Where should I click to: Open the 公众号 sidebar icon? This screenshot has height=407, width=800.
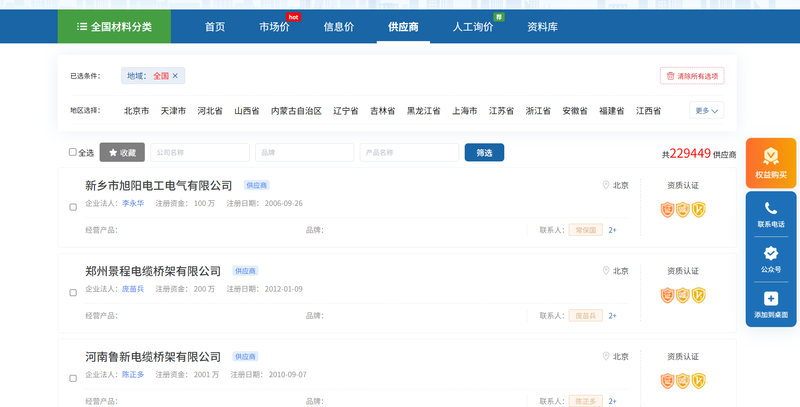pos(771,253)
